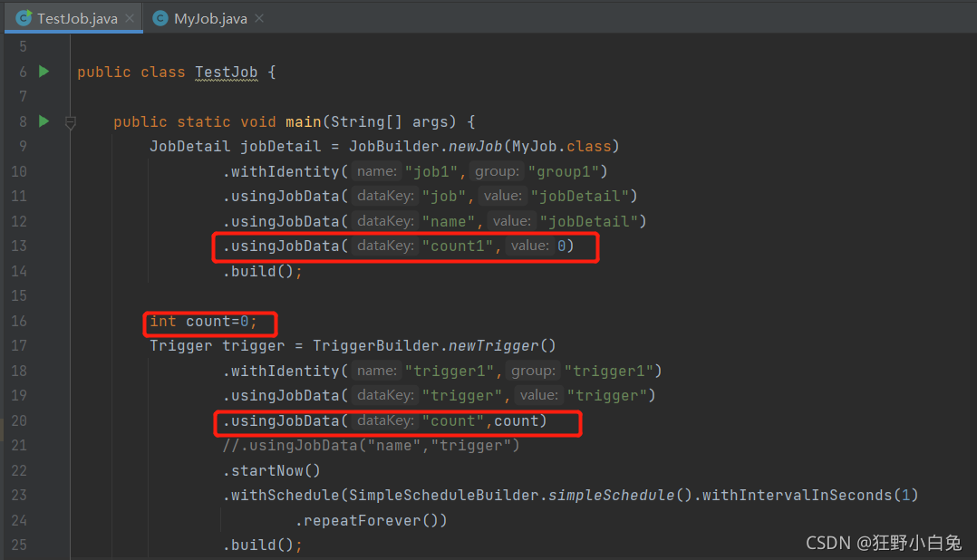Click count variable argument on line 20

tap(516, 421)
